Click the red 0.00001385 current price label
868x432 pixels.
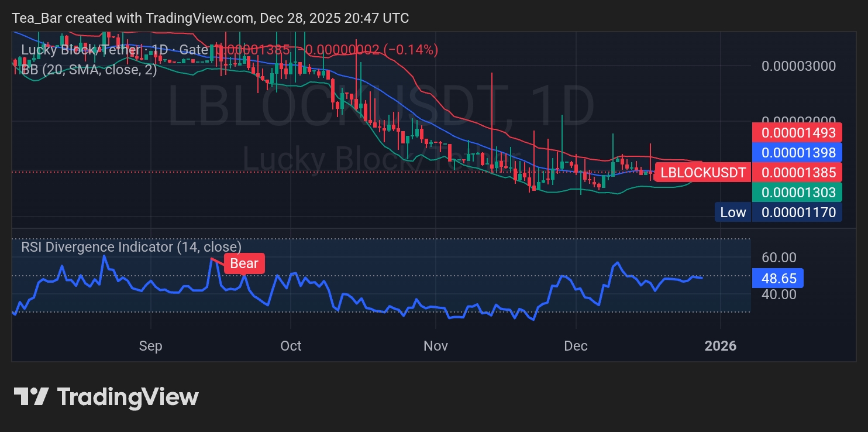[x=797, y=172]
